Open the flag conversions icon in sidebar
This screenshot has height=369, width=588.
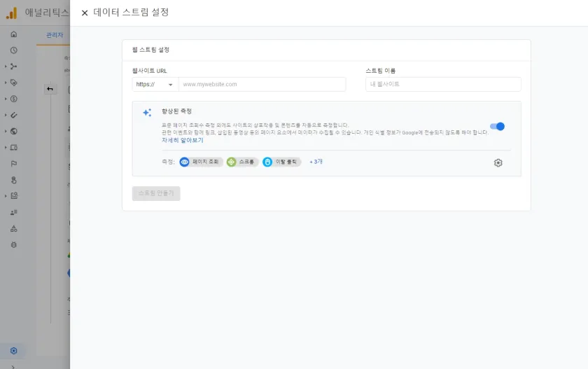(x=14, y=164)
